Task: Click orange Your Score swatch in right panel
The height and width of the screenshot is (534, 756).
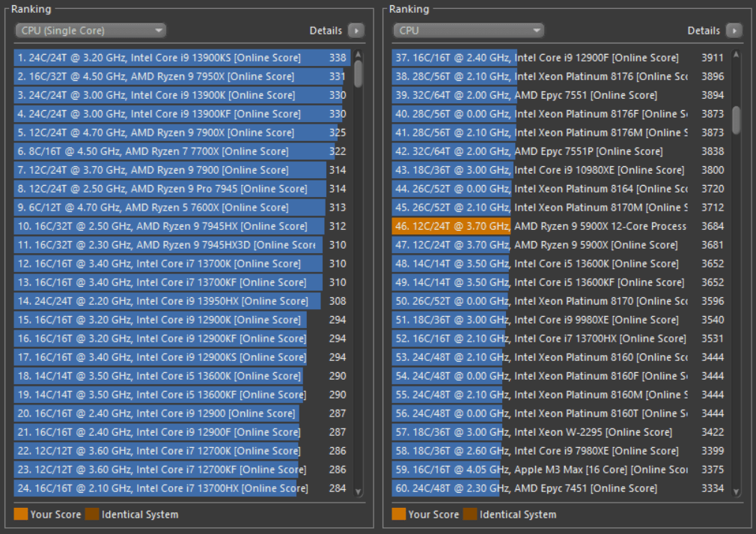Action: point(399,515)
